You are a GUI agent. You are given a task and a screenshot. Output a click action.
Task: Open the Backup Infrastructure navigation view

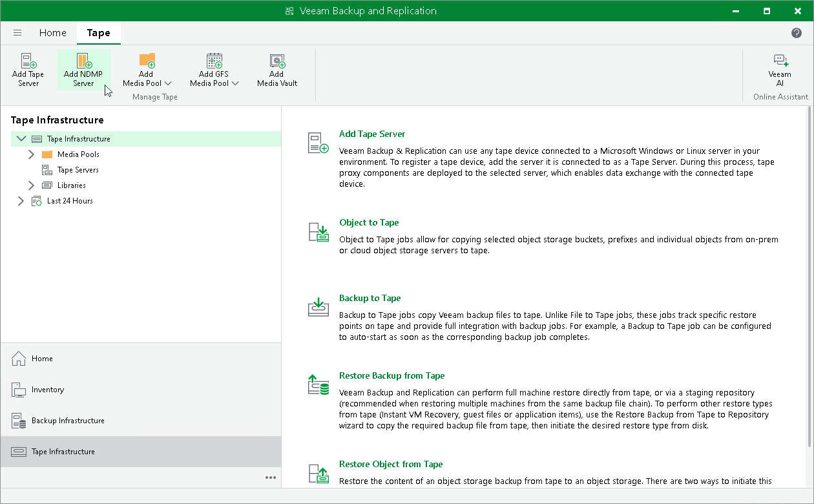(x=141, y=421)
